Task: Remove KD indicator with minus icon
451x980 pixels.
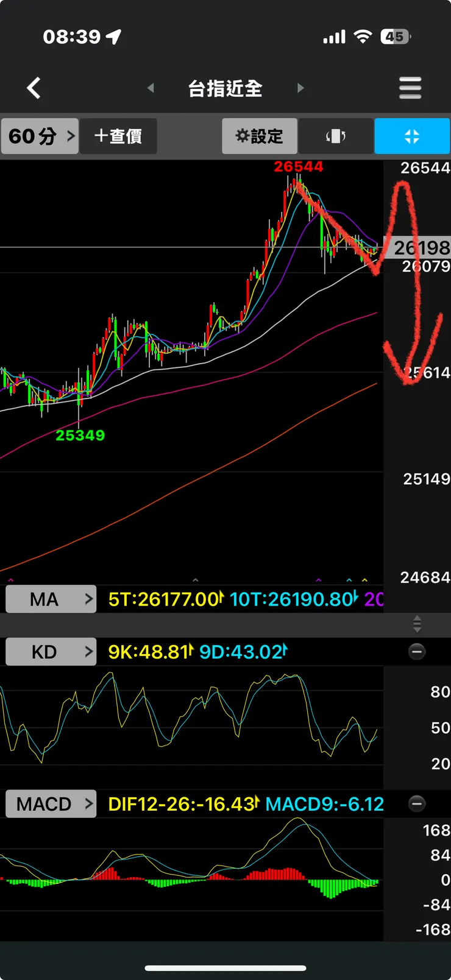Action: coord(417,652)
